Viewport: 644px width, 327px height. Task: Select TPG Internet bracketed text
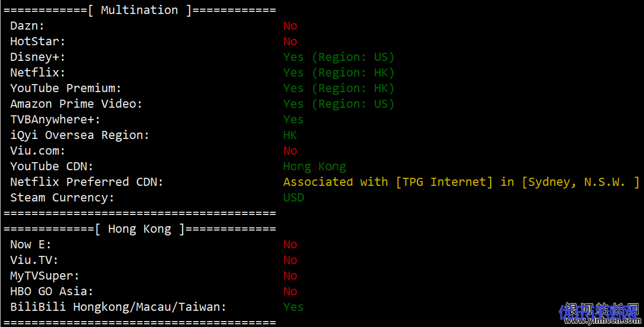coord(444,182)
